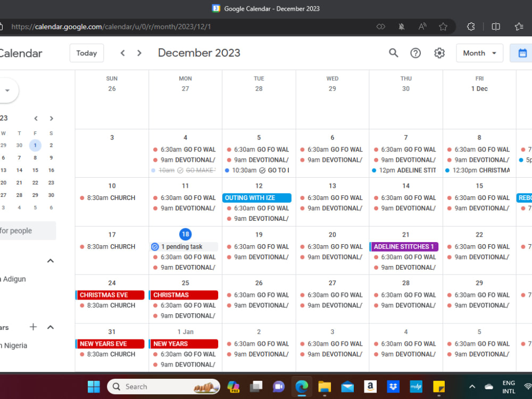
Task: Open 9am DEVOTIONAL on December 20
Action: tap(331, 257)
